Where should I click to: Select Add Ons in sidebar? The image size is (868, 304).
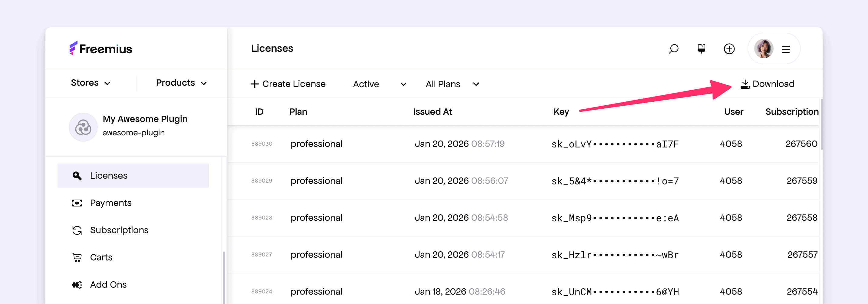108,285
